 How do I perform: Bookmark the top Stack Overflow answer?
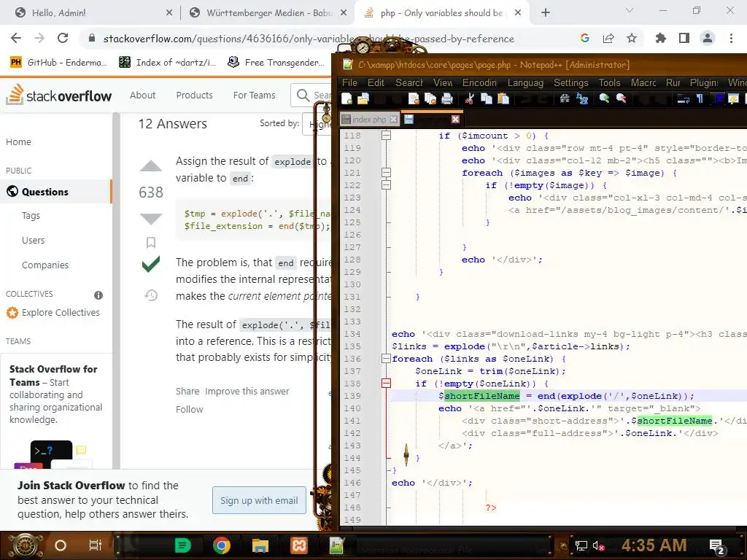tap(151, 243)
